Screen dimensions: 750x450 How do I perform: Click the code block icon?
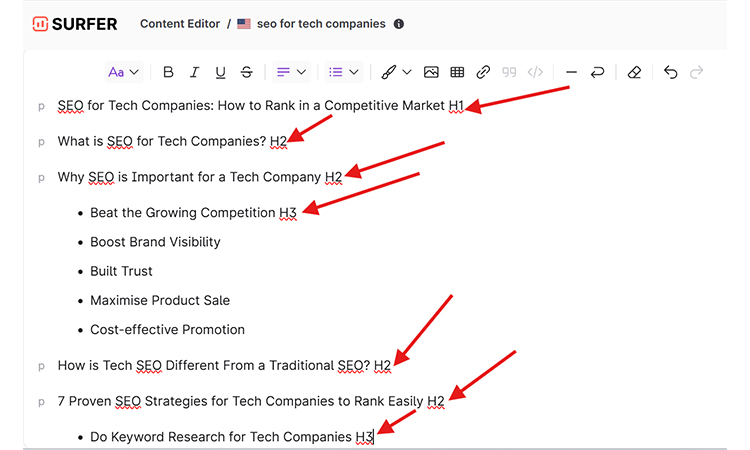[535, 72]
